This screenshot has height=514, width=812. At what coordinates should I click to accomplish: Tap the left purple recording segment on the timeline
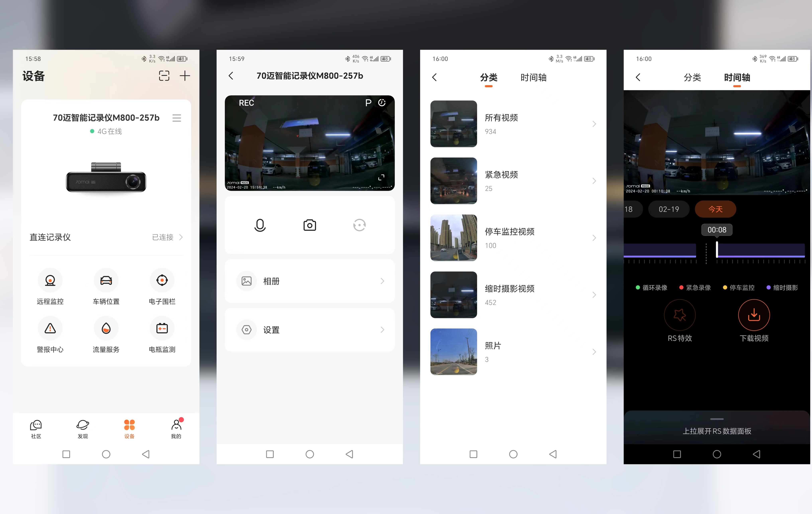pos(660,250)
